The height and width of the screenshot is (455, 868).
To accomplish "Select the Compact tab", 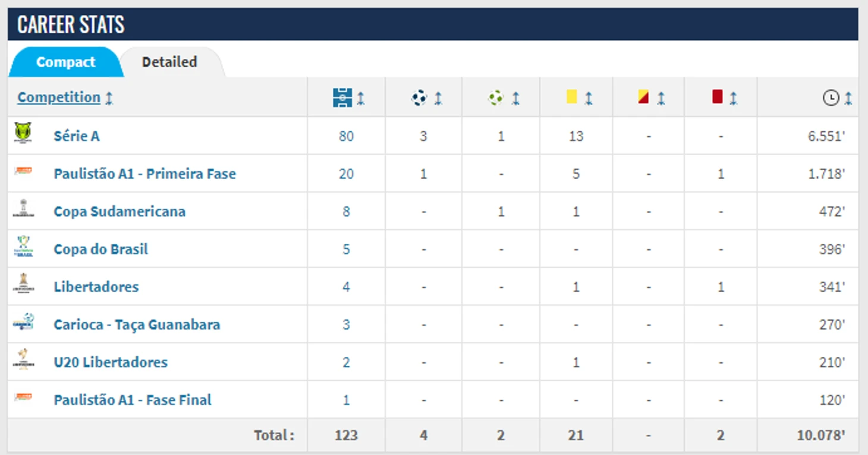I will click(66, 62).
